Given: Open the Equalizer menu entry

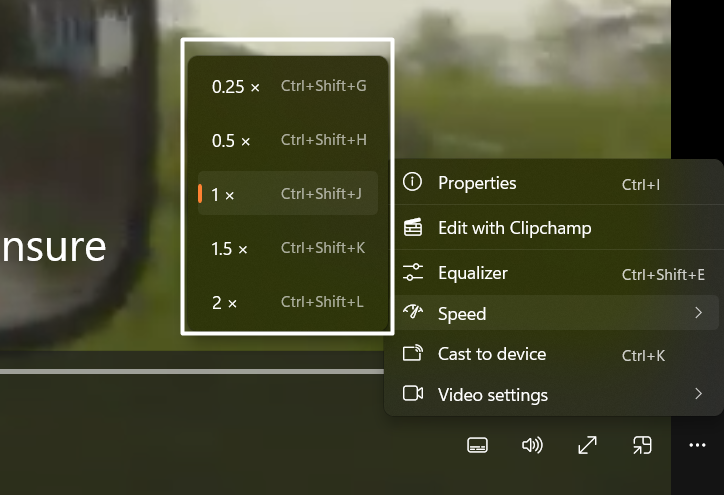Looking at the screenshot, I should 473,273.
